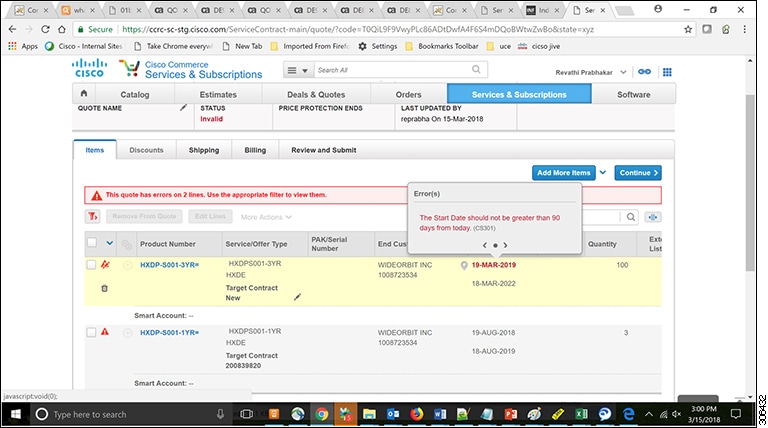Go to the home icon tab

[x=84, y=94]
